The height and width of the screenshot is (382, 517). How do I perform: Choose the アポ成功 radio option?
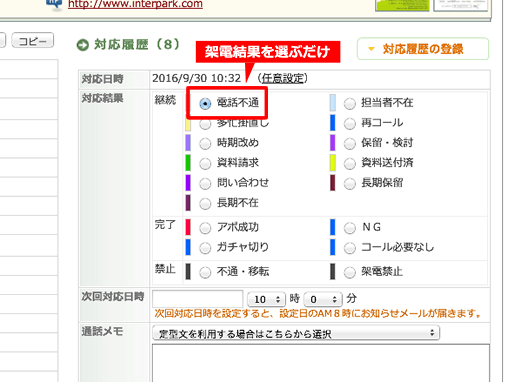coord(205,228)
